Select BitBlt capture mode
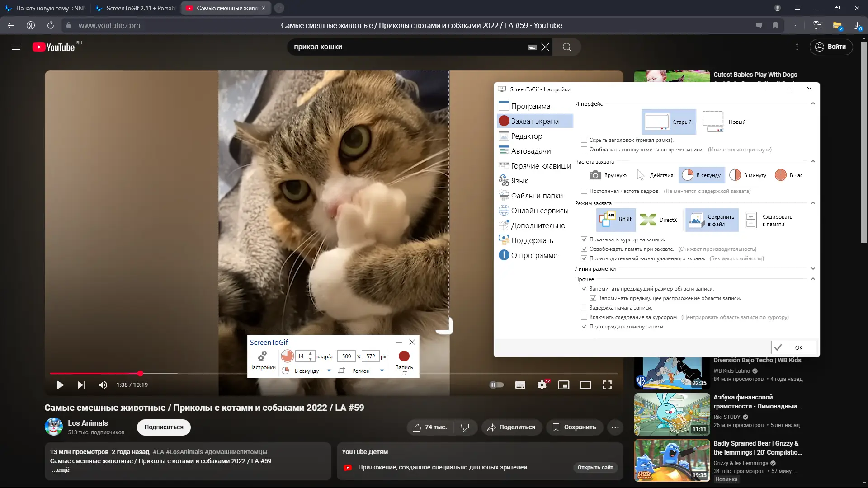 click(616, 220)
